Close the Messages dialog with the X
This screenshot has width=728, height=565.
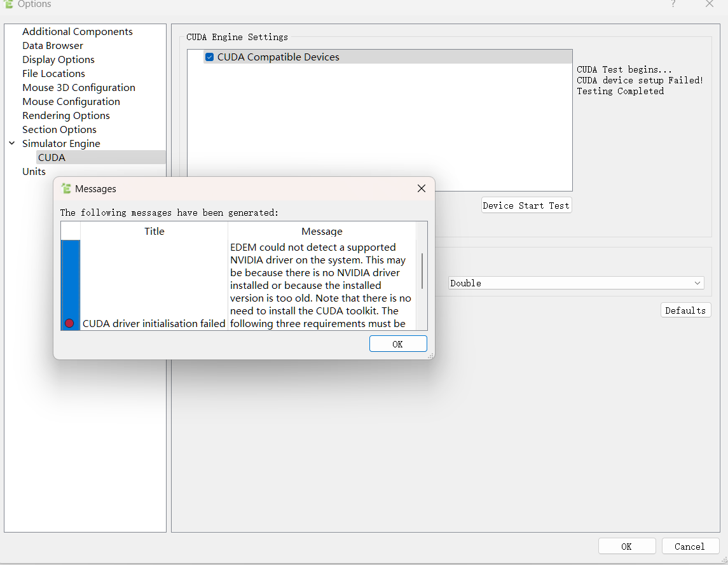[x=421, y=188]
